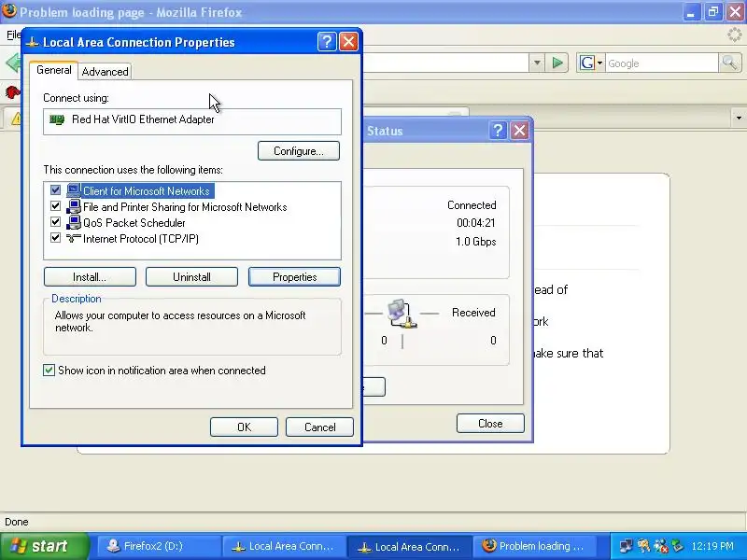Screen dimensions: 747x560
Task: Click the QoS Packet Scheduler icon
Action: point(74,222)
